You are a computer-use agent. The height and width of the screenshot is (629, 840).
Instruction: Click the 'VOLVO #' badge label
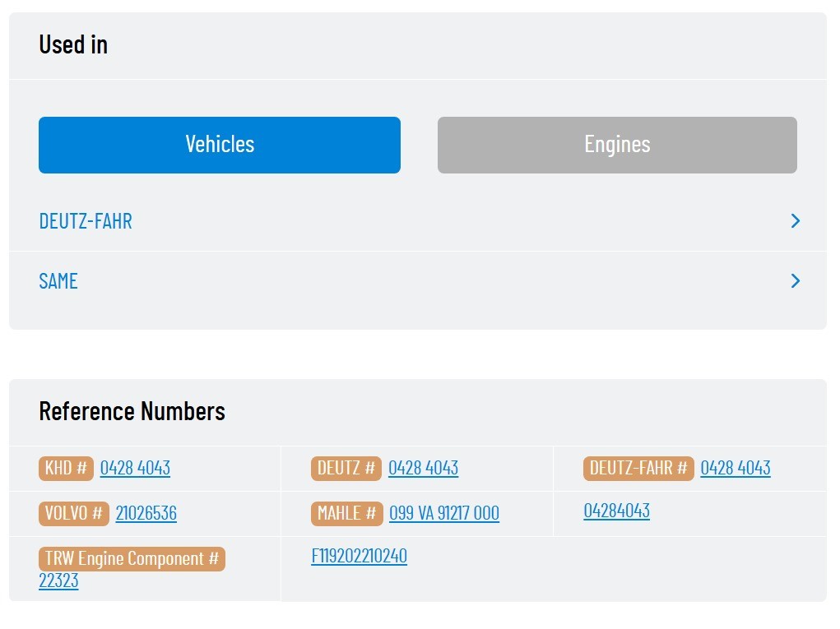pyautogui.click(x=74, y=513)
